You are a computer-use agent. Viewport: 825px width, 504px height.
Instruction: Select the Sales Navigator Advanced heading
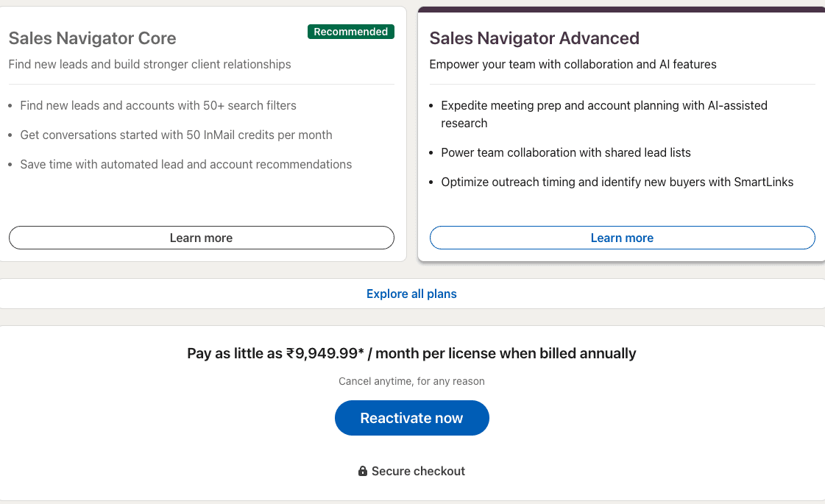[x=534, y=38]
